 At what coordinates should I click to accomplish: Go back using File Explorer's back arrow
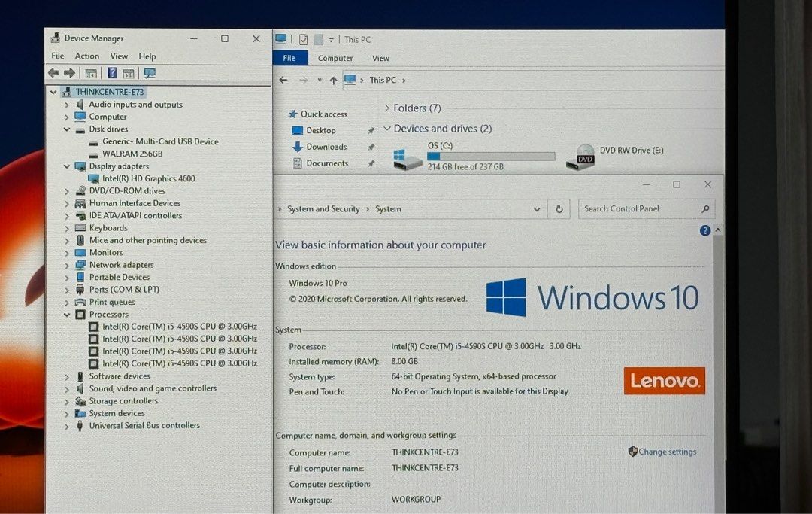[x=283, y=80]
